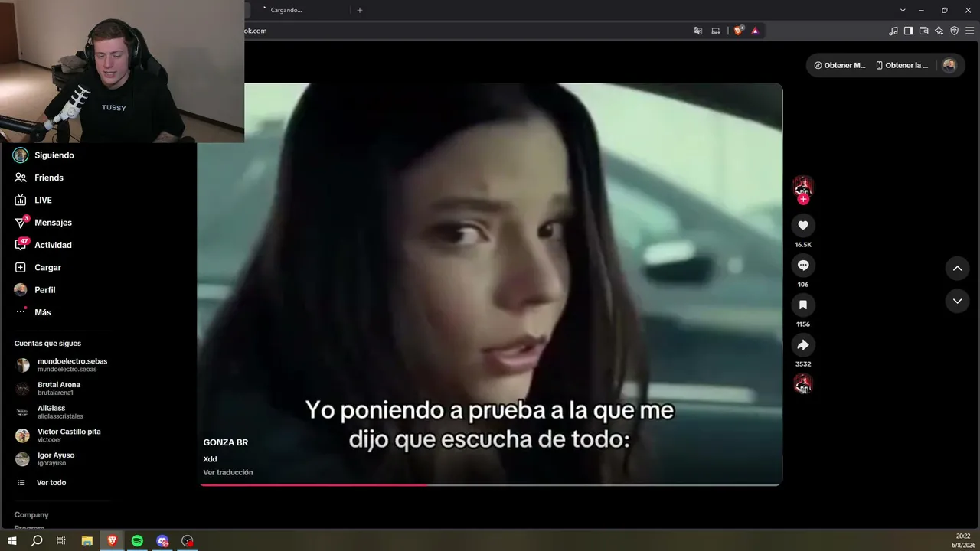Open the Friends section

pyautogui.click(x=48, y=178)
